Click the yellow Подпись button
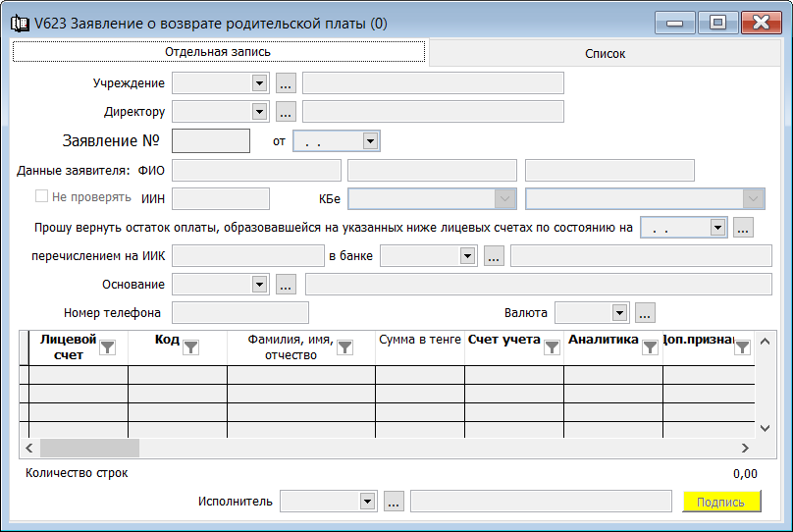The image size is (793, 532). click(721, 502)
